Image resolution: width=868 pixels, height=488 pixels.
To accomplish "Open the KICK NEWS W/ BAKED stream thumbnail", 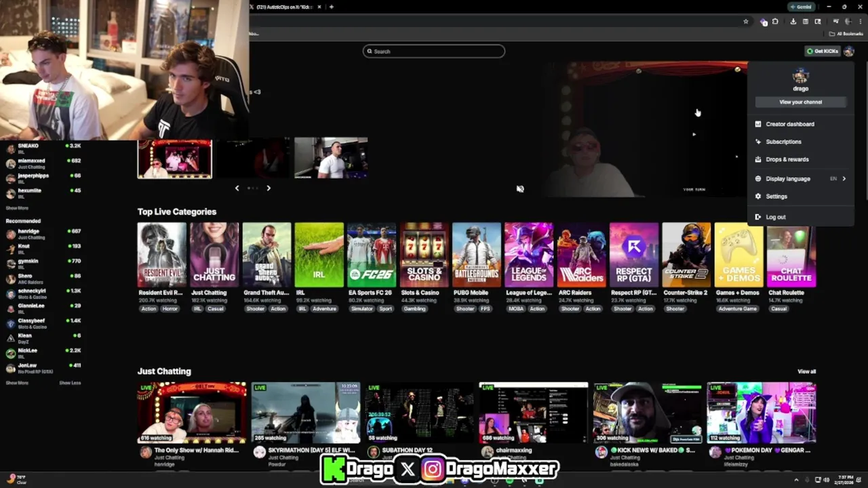I will (x=648, y=413).
